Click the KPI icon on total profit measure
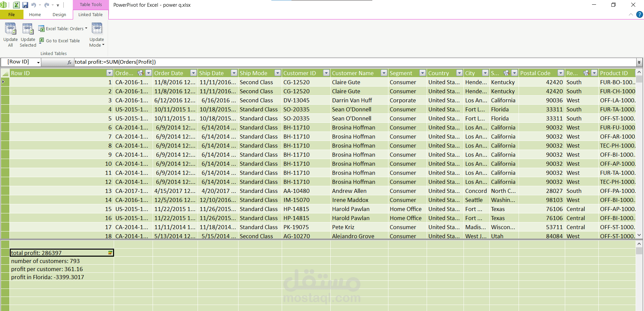This screenshot has width=644, height=311. click(110, 253)
